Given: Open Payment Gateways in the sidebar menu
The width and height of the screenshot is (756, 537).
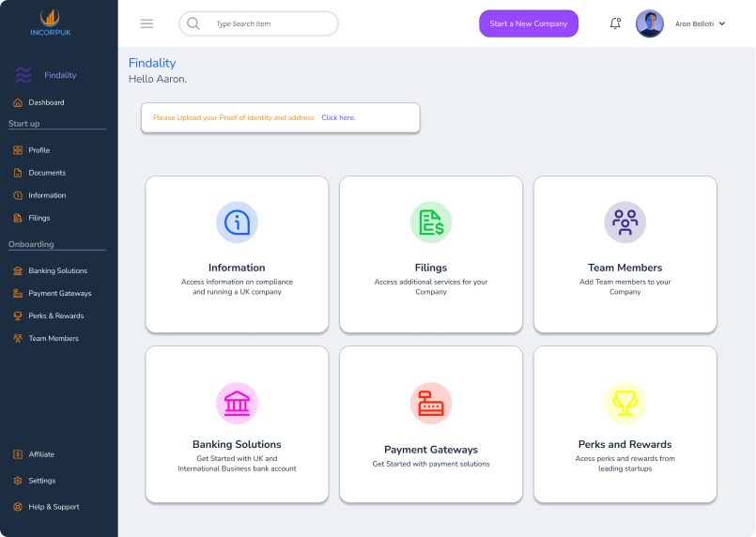Looking at the screenshot, I should tap(60, 293).
